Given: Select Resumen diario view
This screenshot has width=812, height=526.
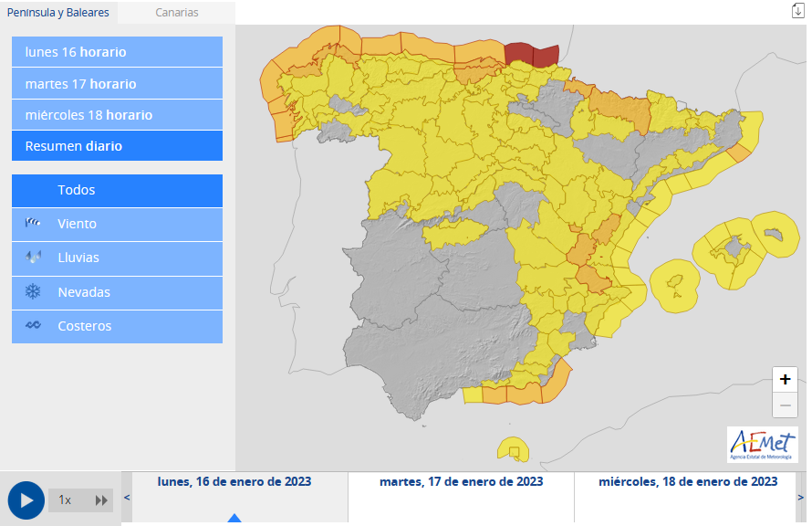Looking at the screenshot, I should (x=117, y=146).
